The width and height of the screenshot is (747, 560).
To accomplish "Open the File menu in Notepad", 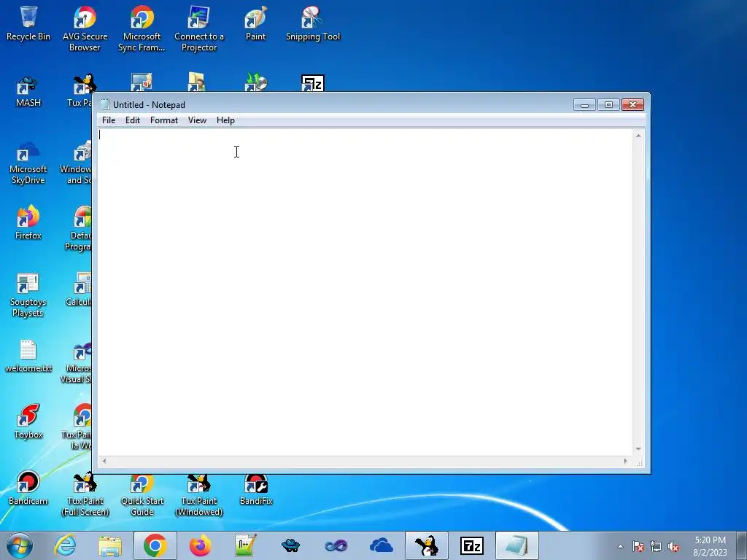I will click(x=109, y=120).
